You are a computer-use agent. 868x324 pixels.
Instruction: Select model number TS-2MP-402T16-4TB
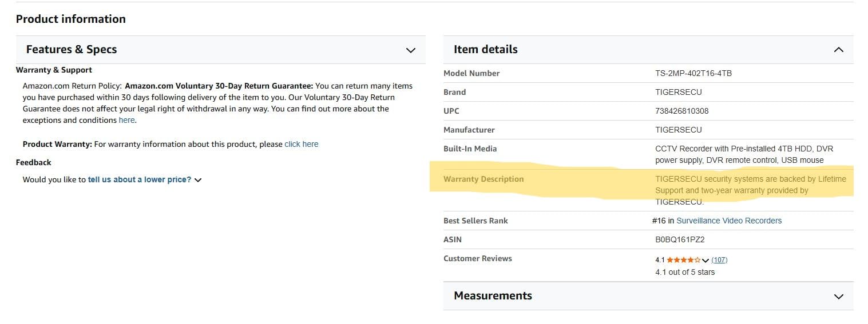pos(693,73)
